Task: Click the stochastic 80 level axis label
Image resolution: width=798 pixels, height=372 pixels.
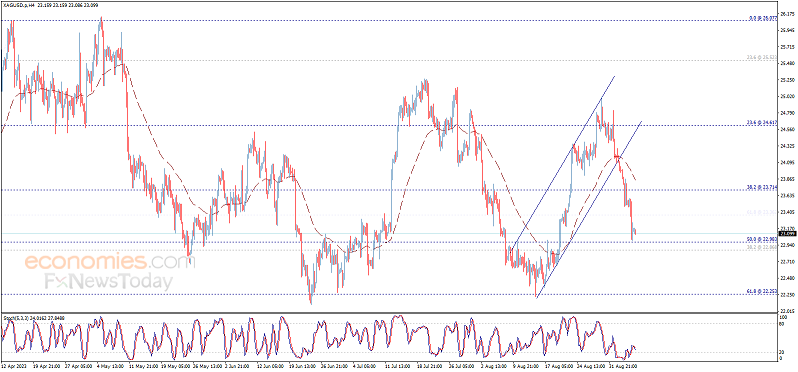Action: 782,324
